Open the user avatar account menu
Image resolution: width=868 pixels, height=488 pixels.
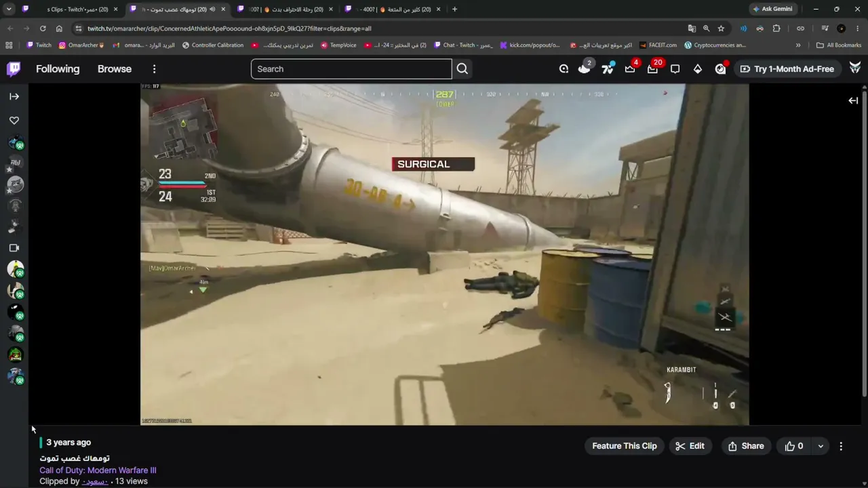click(855, 68)
